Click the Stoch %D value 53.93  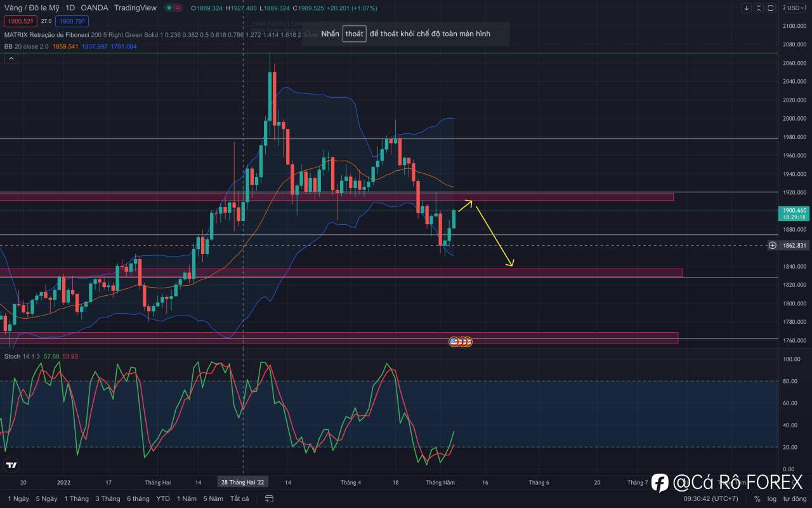tap(70, 356)
